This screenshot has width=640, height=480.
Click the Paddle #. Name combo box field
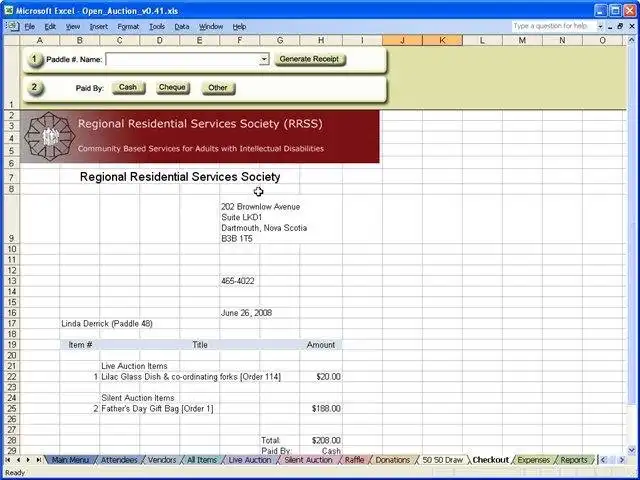tap(182, 59)
